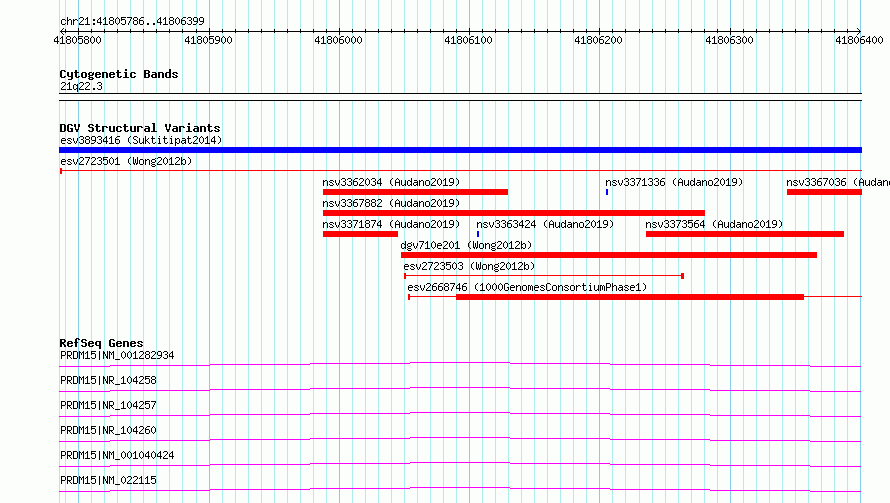Click the red nsv3362034 variant bar
Image resolution: width=890 pixels, height=503 pixels.
pyautogui.click(x=415, y=192)
